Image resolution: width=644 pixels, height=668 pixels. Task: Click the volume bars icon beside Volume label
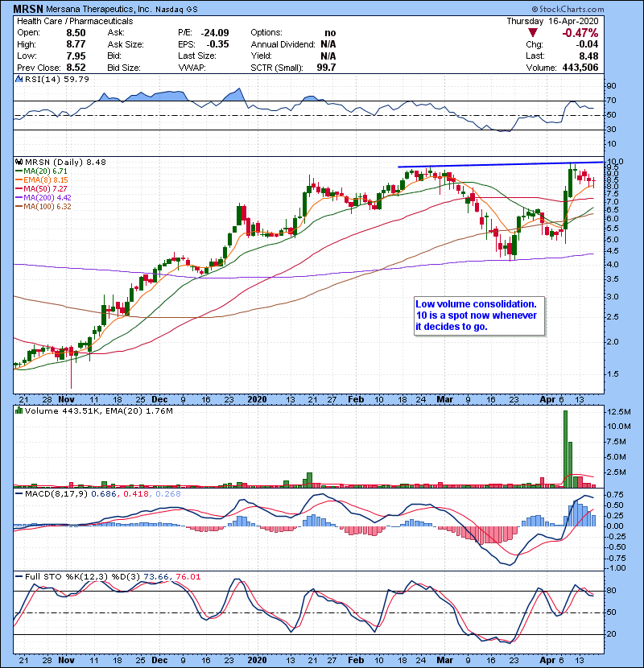tap(19, 410)
